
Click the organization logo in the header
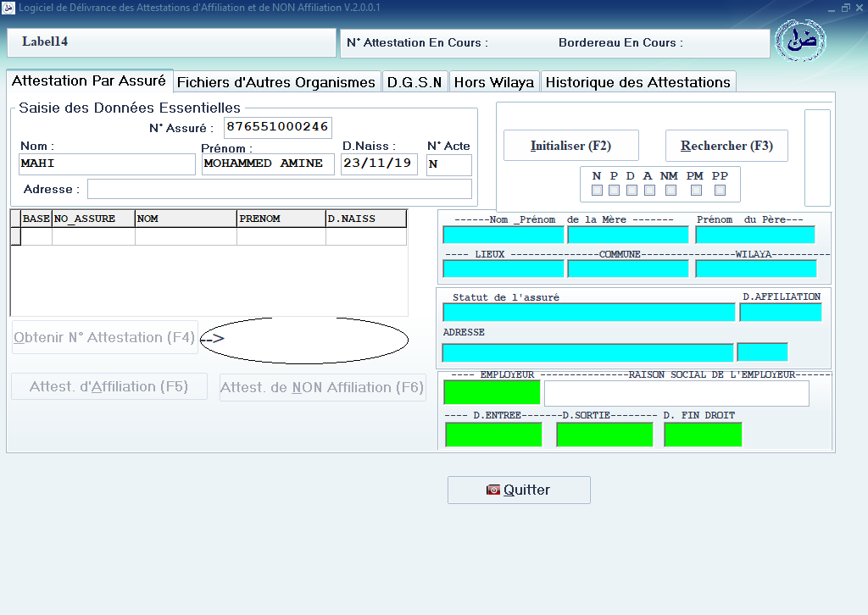800,41
